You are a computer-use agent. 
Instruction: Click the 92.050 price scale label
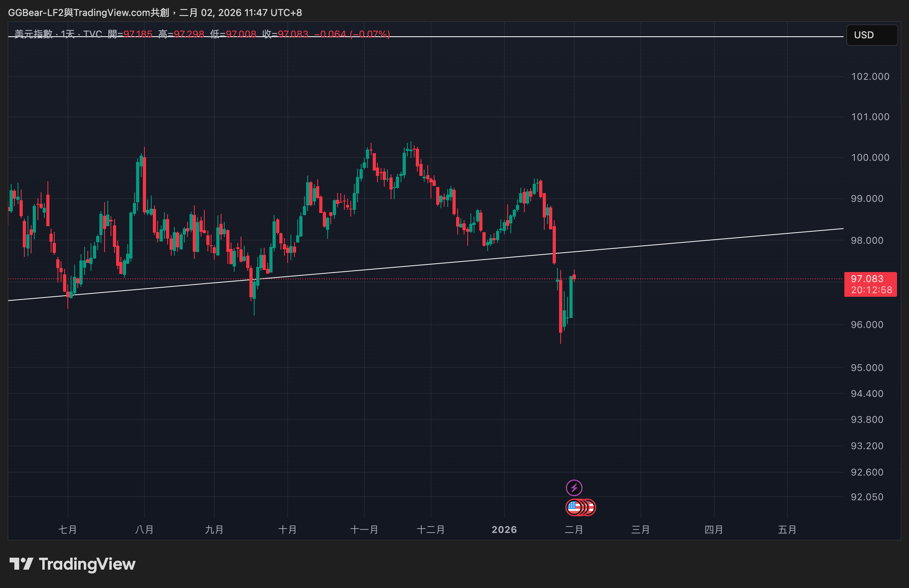(867, 497)
